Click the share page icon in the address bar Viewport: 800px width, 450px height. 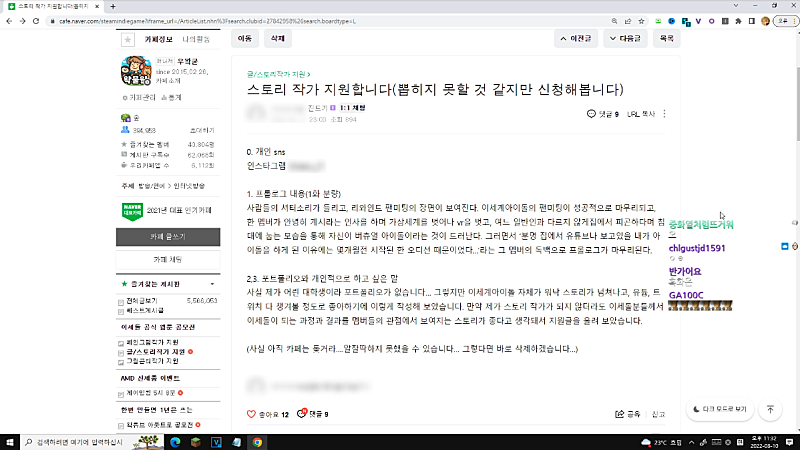point(628,21)
